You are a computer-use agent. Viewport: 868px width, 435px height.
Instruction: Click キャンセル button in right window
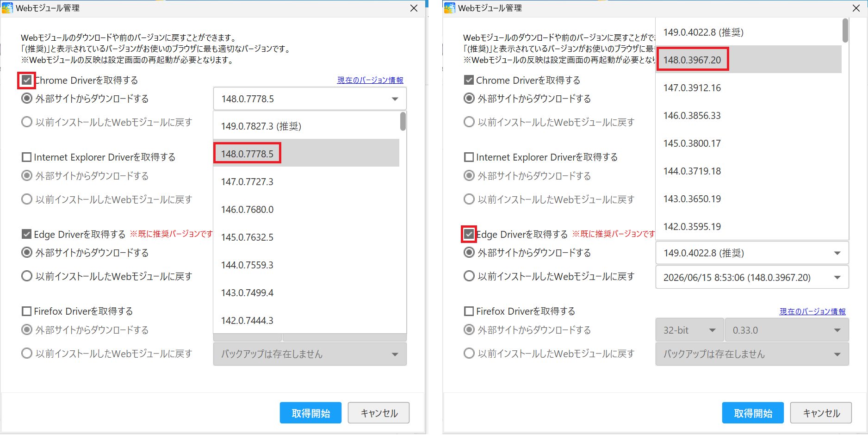pyautogui.click(x=821, y=413)
